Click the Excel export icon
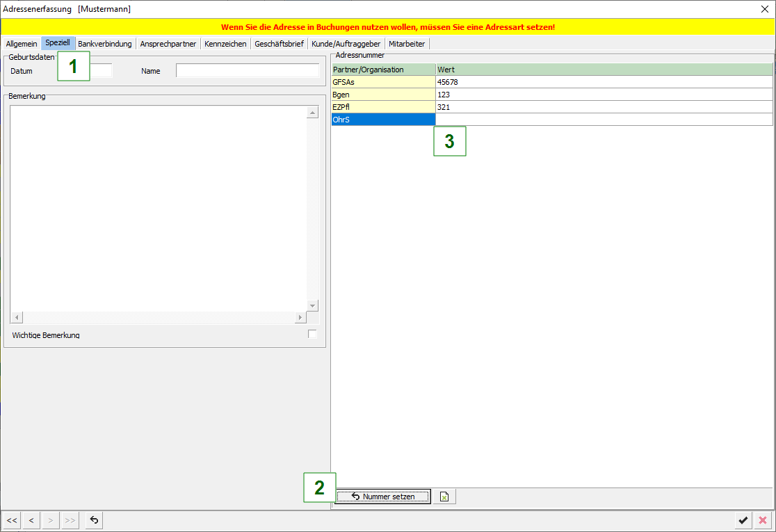 click(x=444, y=497)
